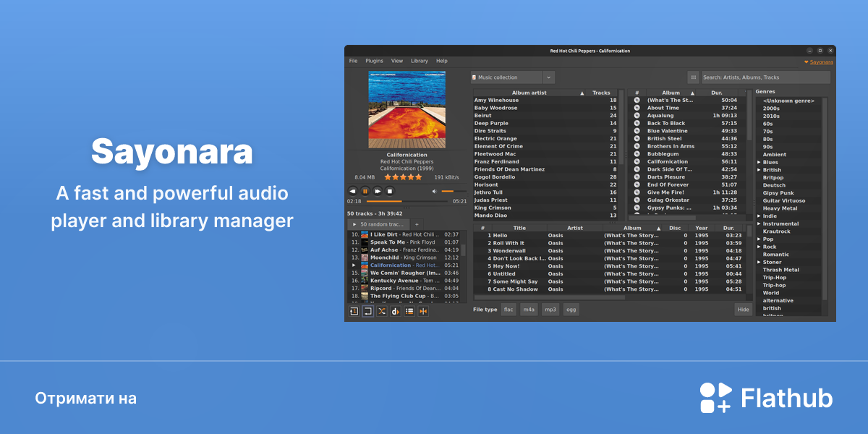This screenshot has height=434, width=868.
Task: Toggle the repeat-all playlist mode
Action: (x=368, y=311)
